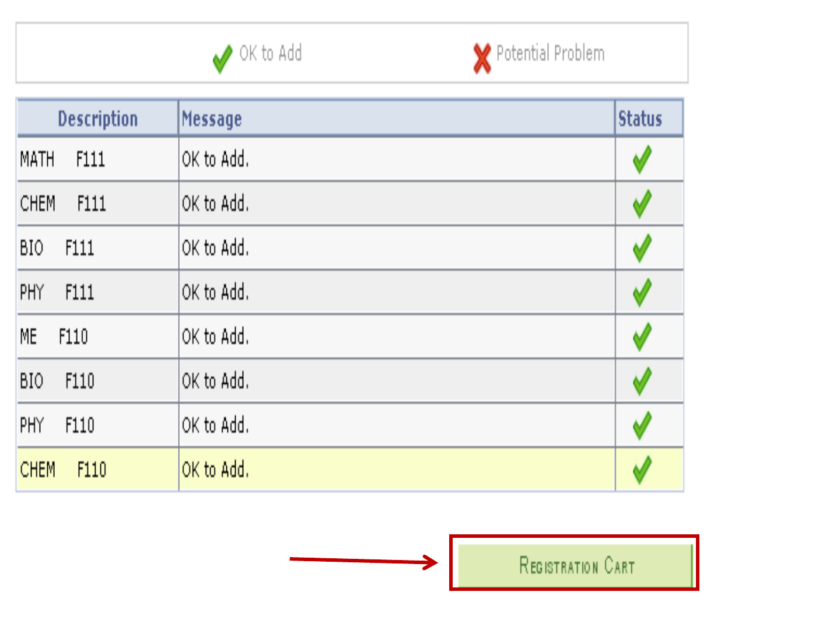Click the OK to Add legend checkmark
The height and width of the screenshot is (630, 840).
pyautogui.click(x=222, y=58)
